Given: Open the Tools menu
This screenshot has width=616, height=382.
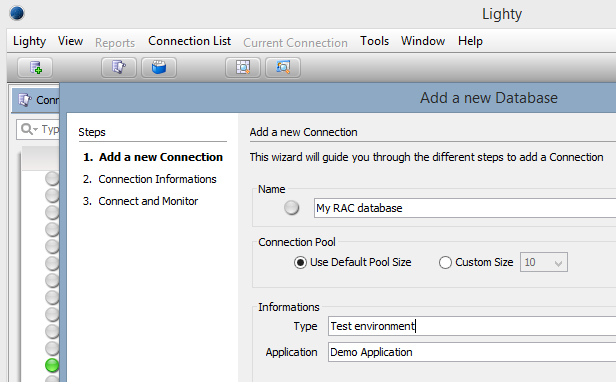Looking at the screenshot, I should pos(374,41).
